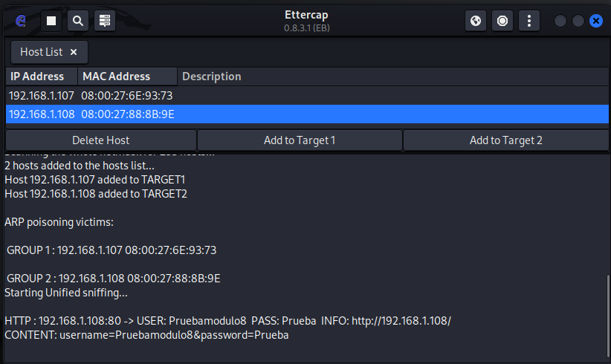611x364 pixels.
Task: Scan for hosts using the magnifier icon
Action: (x=78, y=21)
